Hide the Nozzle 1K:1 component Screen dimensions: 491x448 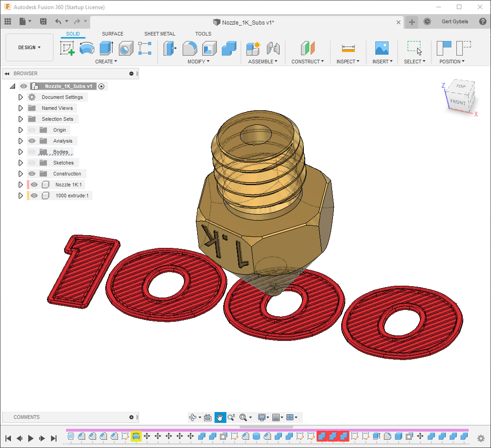[x=34, y=185]
